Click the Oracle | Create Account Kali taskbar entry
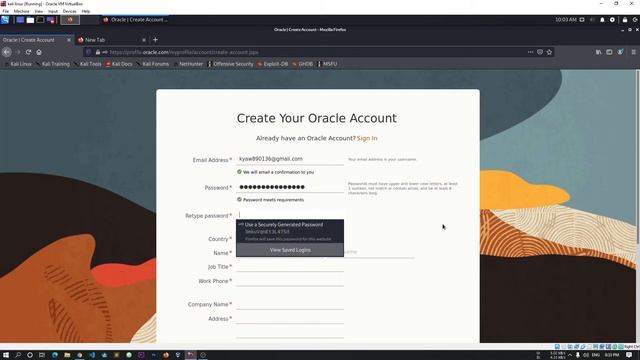 tap(135, 20)
